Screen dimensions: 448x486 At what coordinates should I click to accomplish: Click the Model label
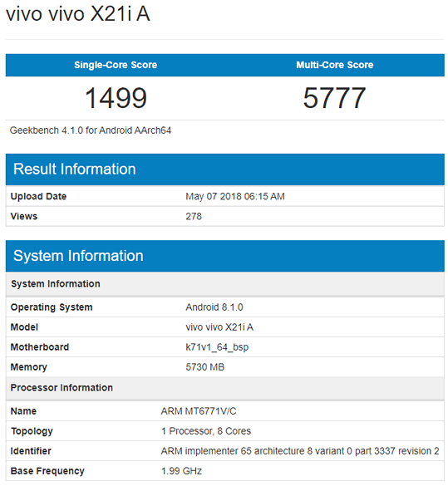[24, 327]
